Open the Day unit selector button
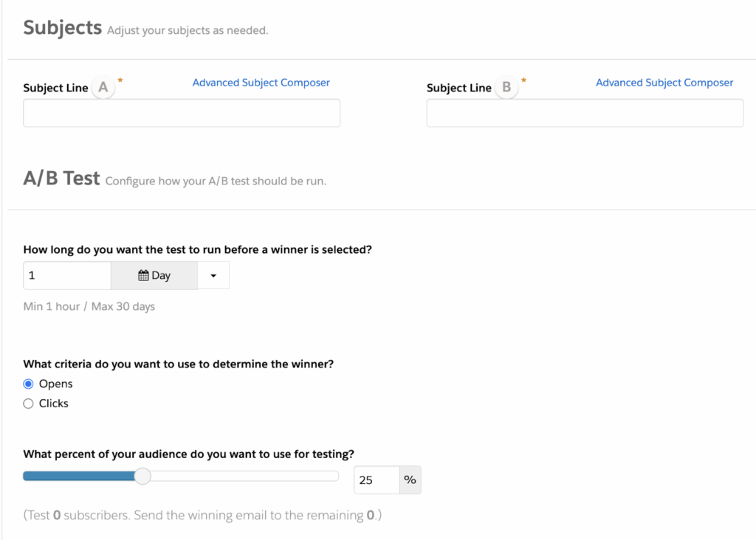This screenshot has height=540, width=756. pos(154,274)
